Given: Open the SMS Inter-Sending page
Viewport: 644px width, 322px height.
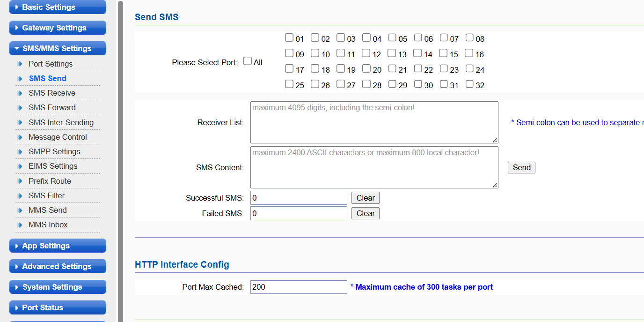Looking at the screenshot, I should [x=61, y=122].
